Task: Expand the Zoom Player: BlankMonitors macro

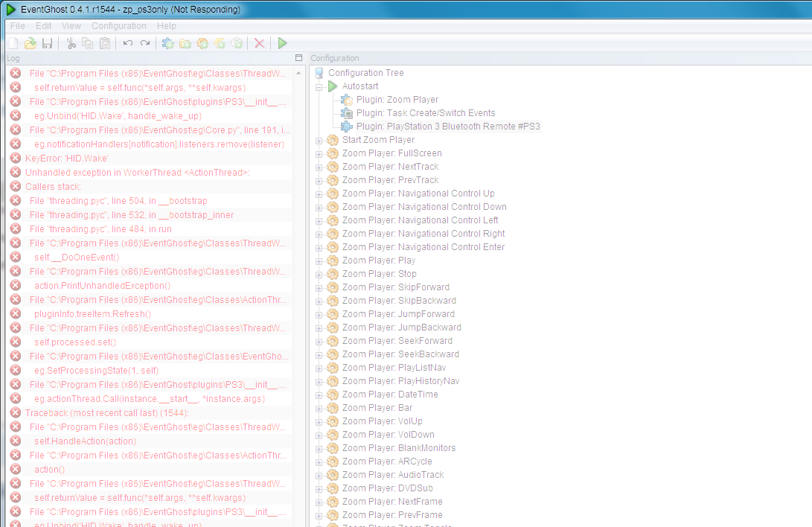Action: (x=319, y=449)
